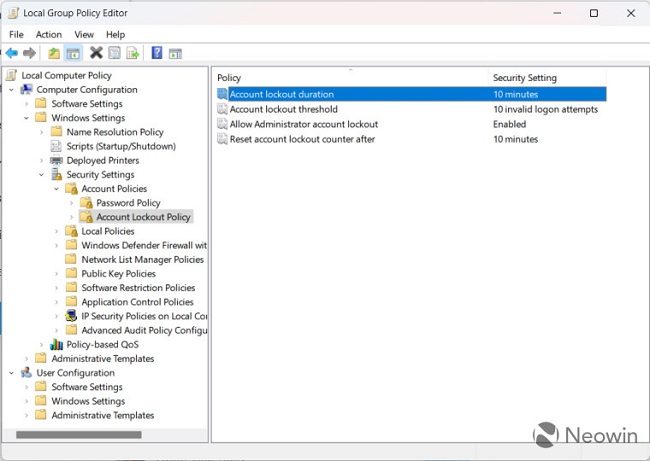
Task: Collapse the Computer Configuration node
Action: [12, 90]
